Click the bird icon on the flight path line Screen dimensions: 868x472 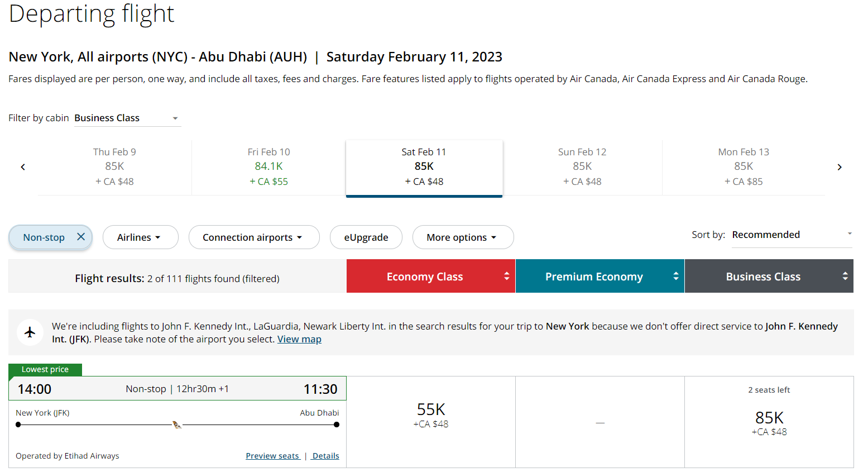[177, 425]
